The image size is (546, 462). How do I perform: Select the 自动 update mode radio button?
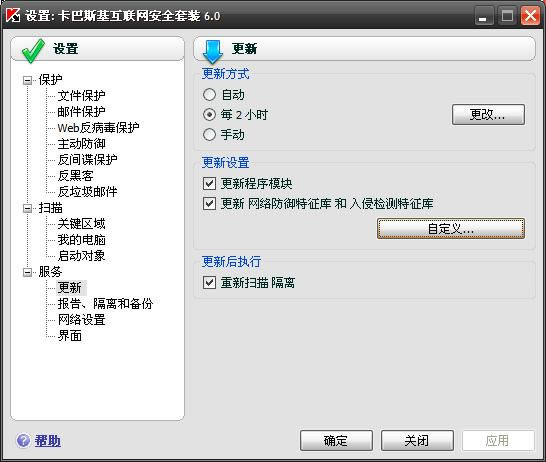[209, 95]
